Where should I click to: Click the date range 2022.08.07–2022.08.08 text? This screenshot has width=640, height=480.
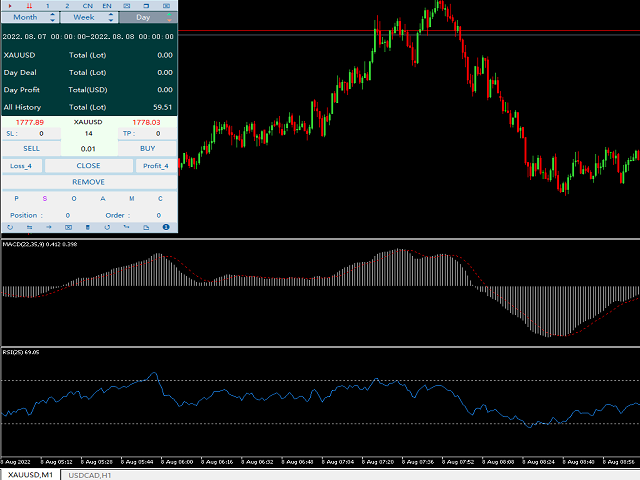pos(88,36)
